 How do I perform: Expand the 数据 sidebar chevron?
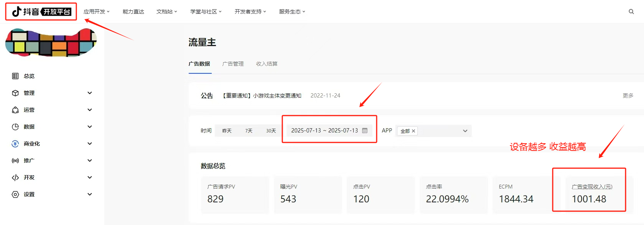(x=90, y=127)
